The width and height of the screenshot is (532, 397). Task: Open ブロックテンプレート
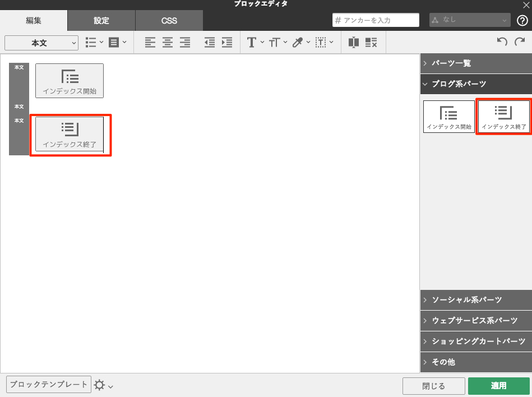(x=49, y=385)
